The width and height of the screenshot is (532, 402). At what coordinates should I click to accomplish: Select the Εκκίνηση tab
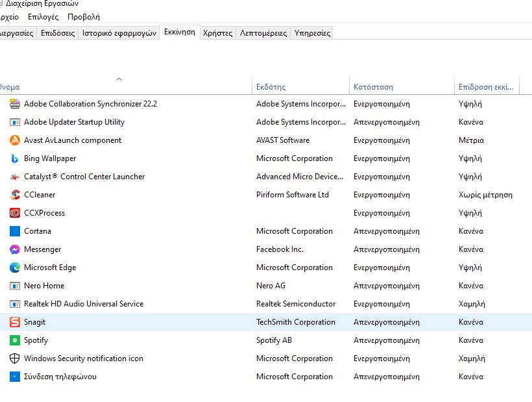(180, 32)
